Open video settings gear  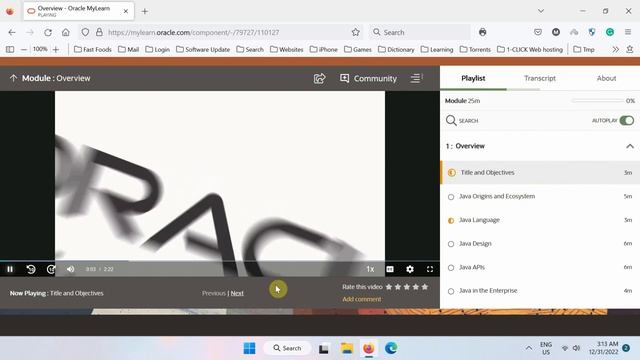pos(410,269)
